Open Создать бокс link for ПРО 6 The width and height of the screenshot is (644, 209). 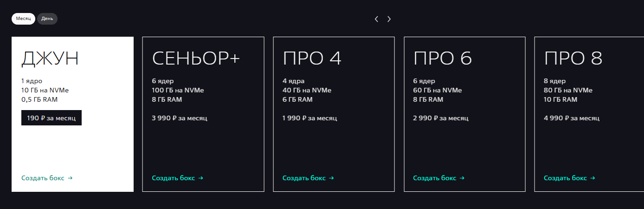(435, 178)
